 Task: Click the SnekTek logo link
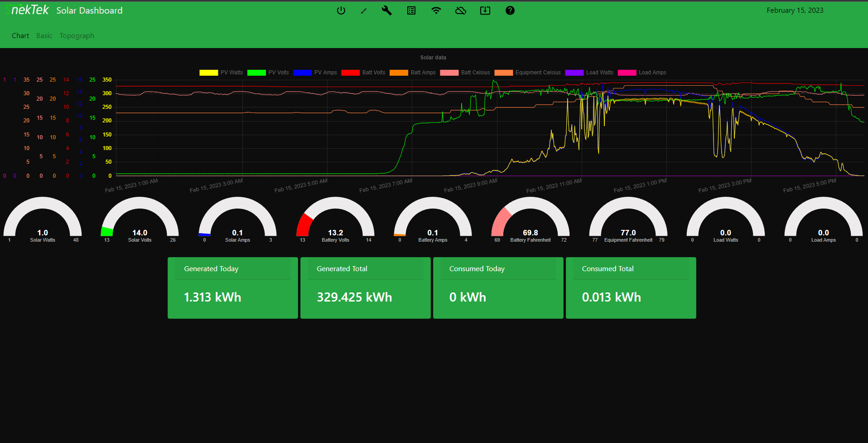click(x=28, y=10)
